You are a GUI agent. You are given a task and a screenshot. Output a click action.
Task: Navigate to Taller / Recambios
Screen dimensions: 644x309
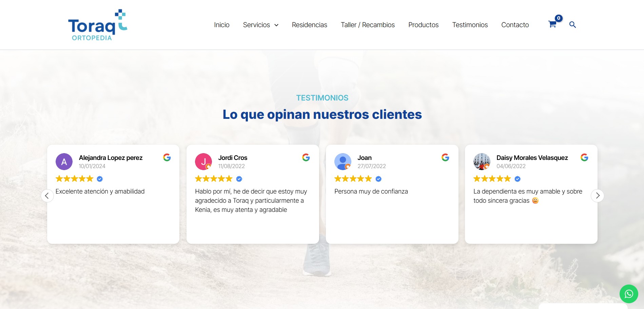[x=368, y=25]
